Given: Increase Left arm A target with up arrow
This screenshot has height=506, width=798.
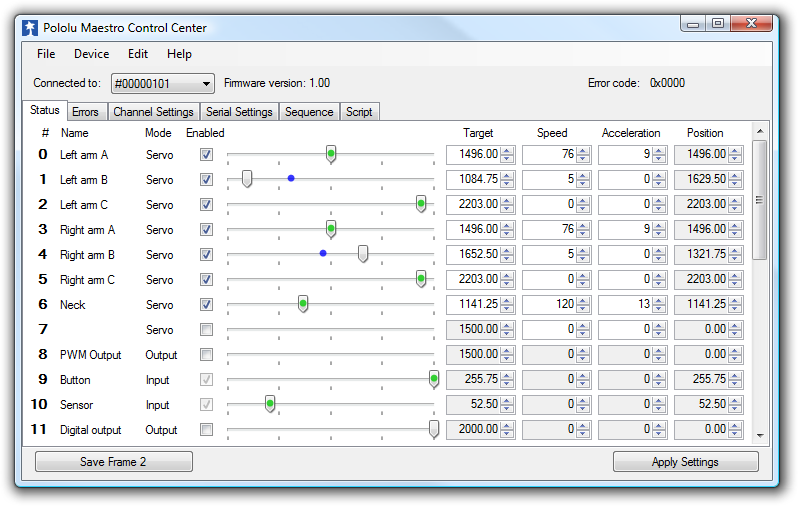Looking at the screenshot, I should coord(507,151).
